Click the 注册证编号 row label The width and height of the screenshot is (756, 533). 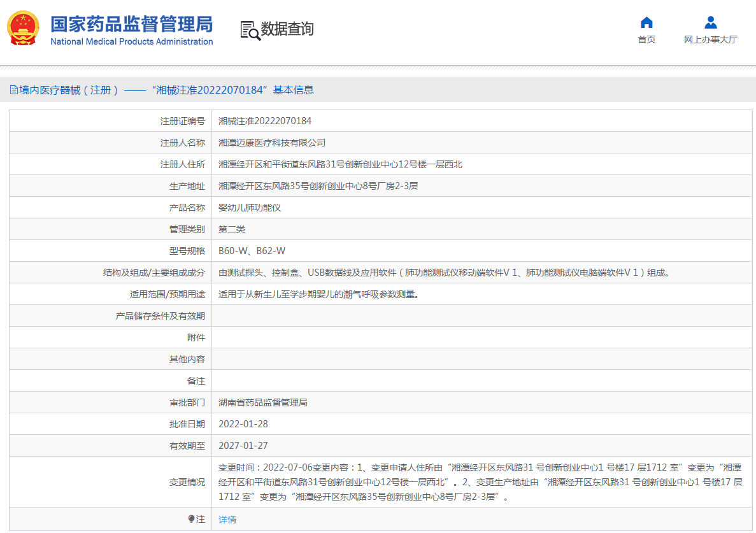click(x=183, y=121)
